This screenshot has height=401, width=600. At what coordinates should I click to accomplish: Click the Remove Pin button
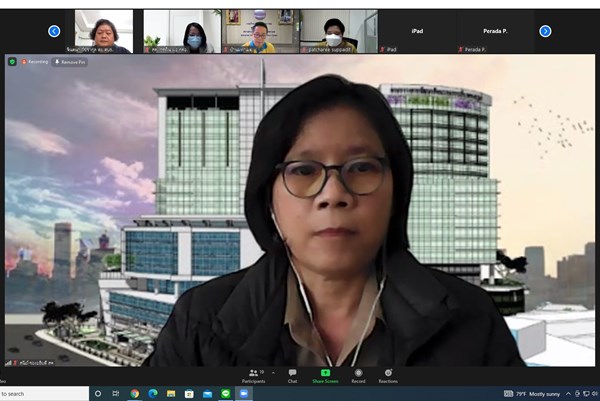coord(70,62)
